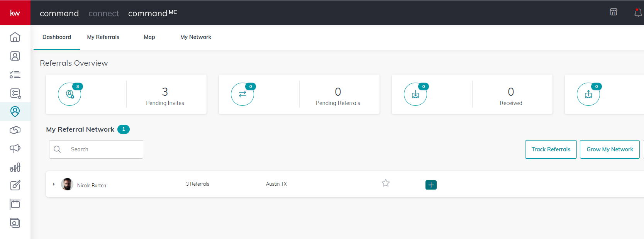This screenshot has width=644, height=239.
Task: Open the Contacts icon in sidebar
Action: coord(15,56)
